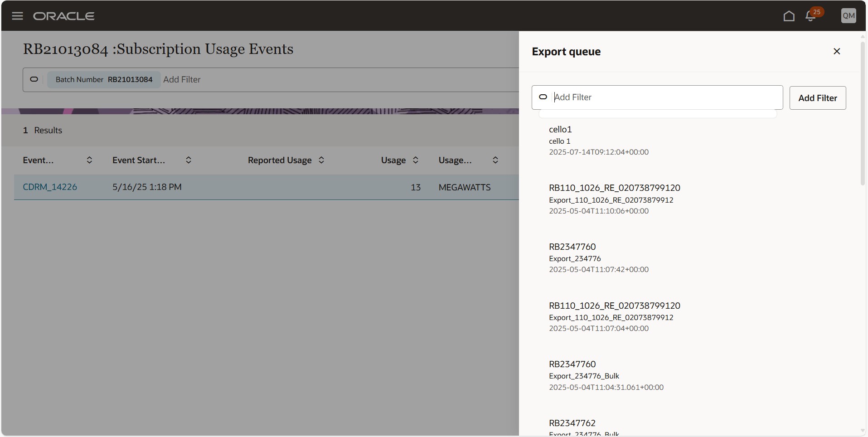Click the sort icon on the Event column
Viewport: 868px width, 437px height.
(89, 160)
